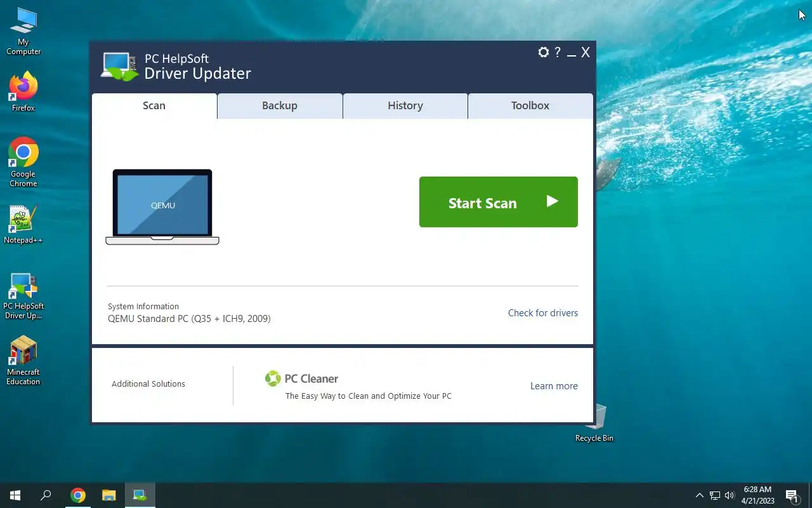This screenshot has width=812, height=508.
Task: Click the Additional Solutions label
Action: click(148, 384)
